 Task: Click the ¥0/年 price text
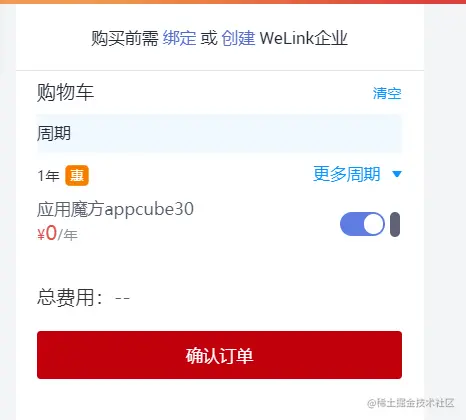(57, 233)
